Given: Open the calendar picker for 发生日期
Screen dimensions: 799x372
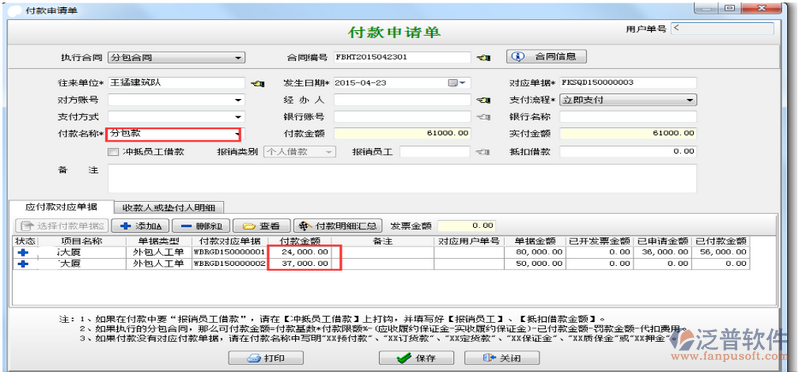Looking at the screenshot, I should 456,83.
